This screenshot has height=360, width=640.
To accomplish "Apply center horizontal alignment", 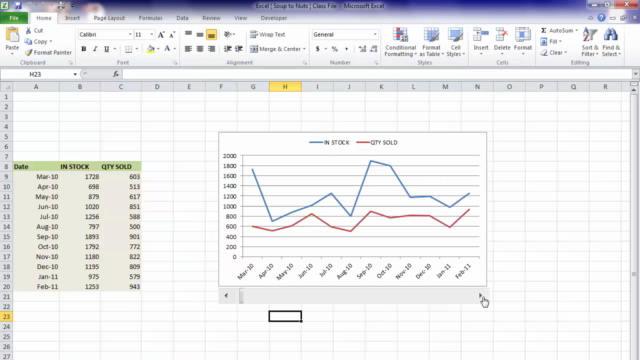I will [x=200, y=49].
